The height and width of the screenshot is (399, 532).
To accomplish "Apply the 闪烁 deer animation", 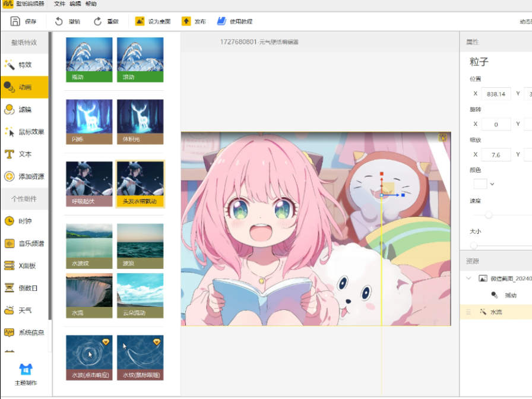I will click(89, 122).
